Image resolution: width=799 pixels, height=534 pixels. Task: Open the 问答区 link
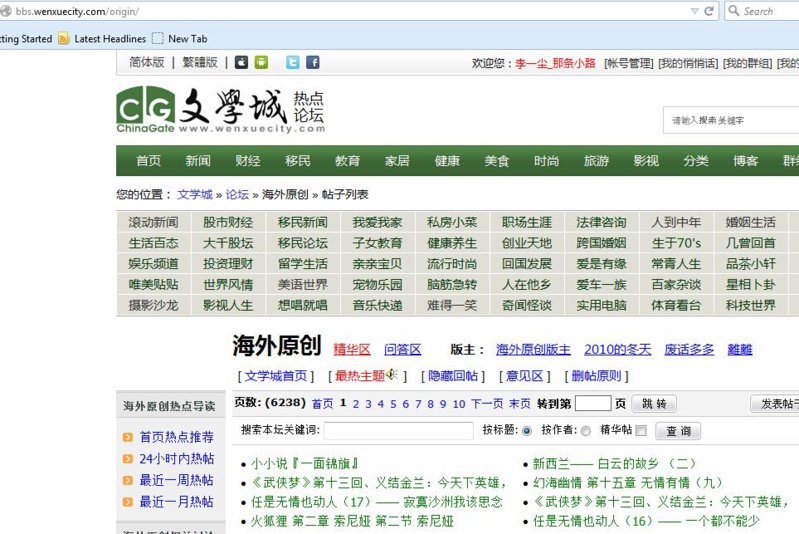[x=403, y=350]
